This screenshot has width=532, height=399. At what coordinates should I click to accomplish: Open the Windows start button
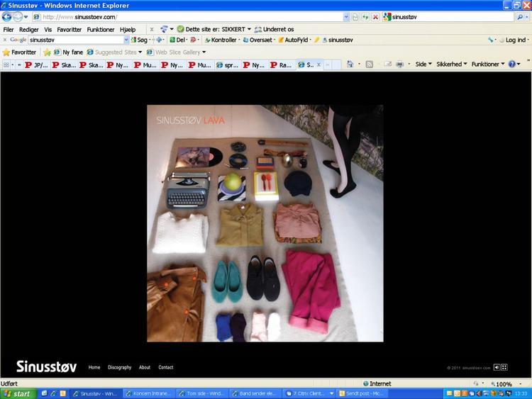pos(18,393)
